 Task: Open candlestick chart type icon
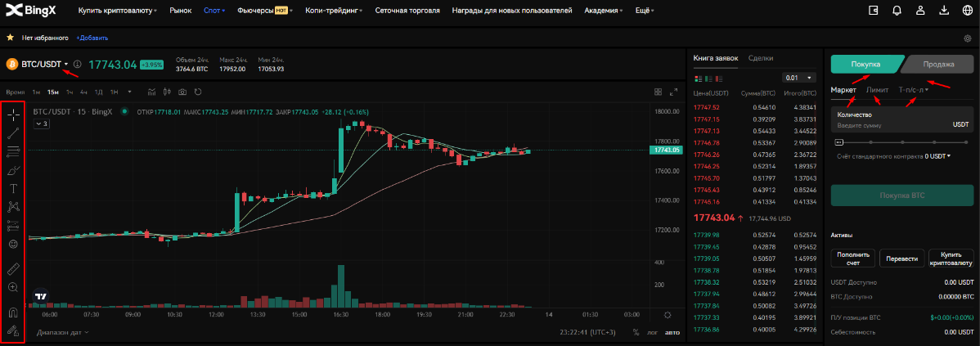click(167, 92)
